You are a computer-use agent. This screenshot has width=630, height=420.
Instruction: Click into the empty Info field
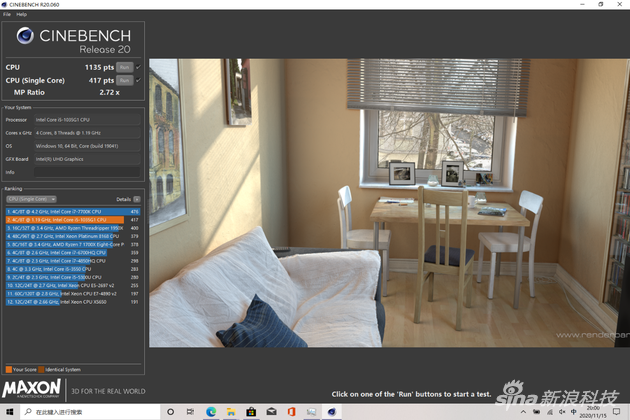pos(87,172)
